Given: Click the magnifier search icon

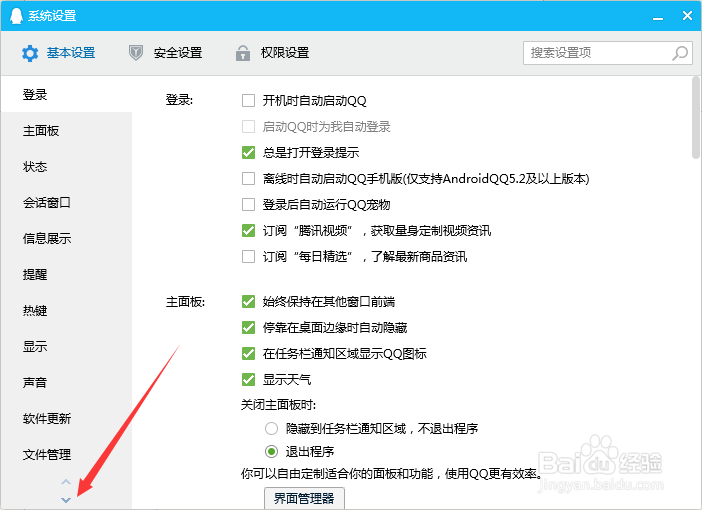Looking at the screenshot, I should (680, 53).
